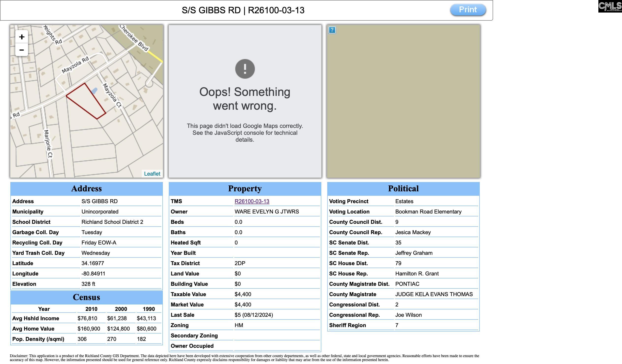622x364 pixels.
Task: Click the Political section header
Action: [x=403, y=189]
